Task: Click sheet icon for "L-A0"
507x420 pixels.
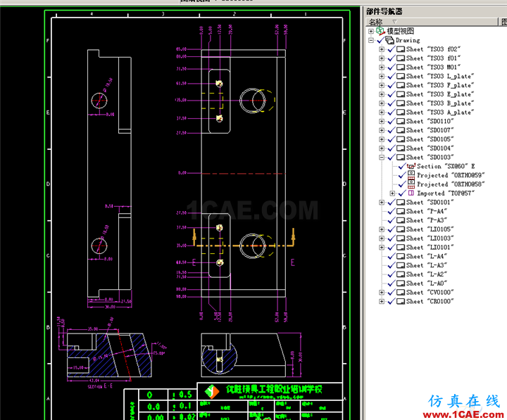Action: pyautogui.click(x=401, y=284)
